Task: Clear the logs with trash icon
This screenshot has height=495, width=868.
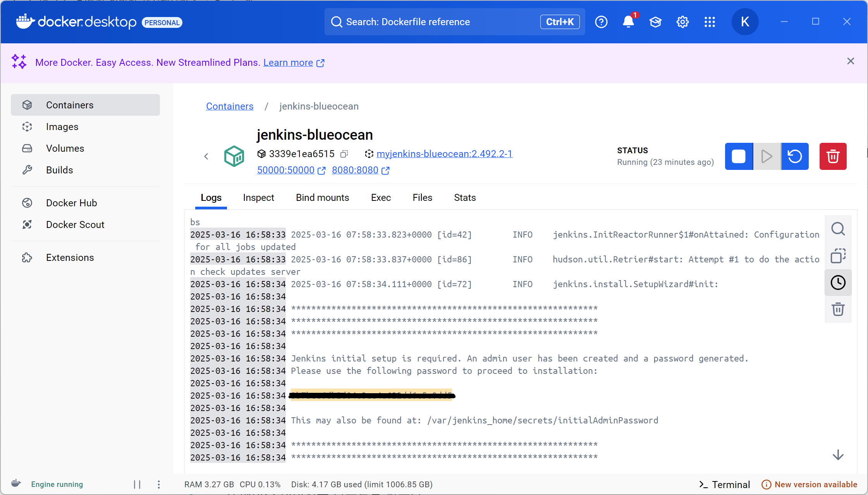Action: (838, 309)
